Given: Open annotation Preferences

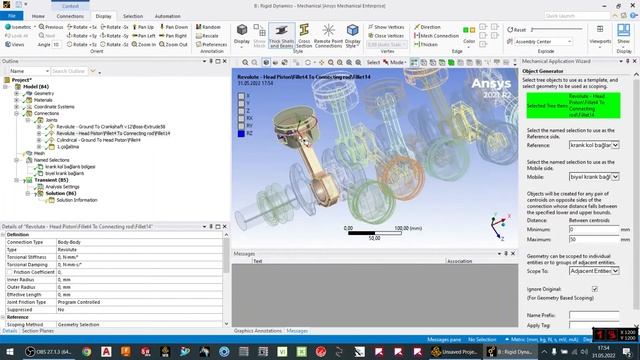Looking at the screenshot, I should pos(211,44).
